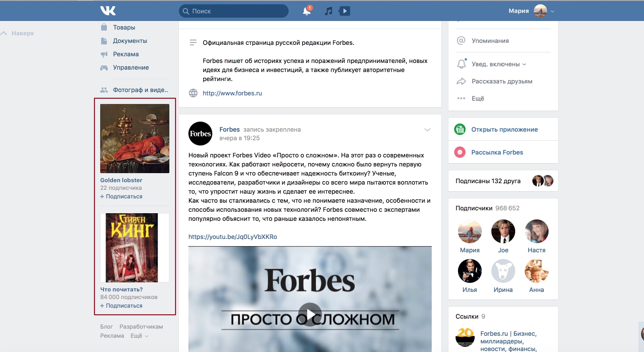Open Управление in left menu
The width and height of the screenshot is (644, 352).
[131, 68]
